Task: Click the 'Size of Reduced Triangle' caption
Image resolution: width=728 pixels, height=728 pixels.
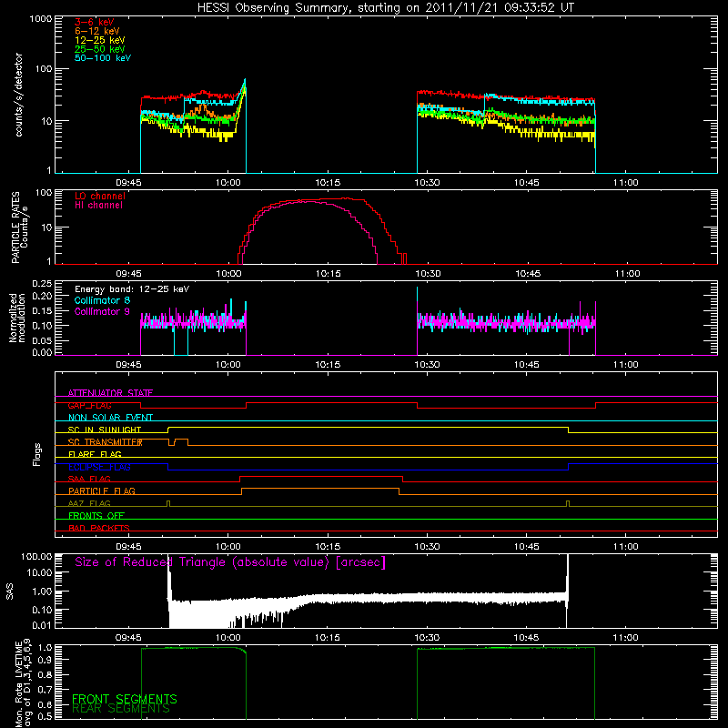Action: pyautogui.click(x=230, y=562)
